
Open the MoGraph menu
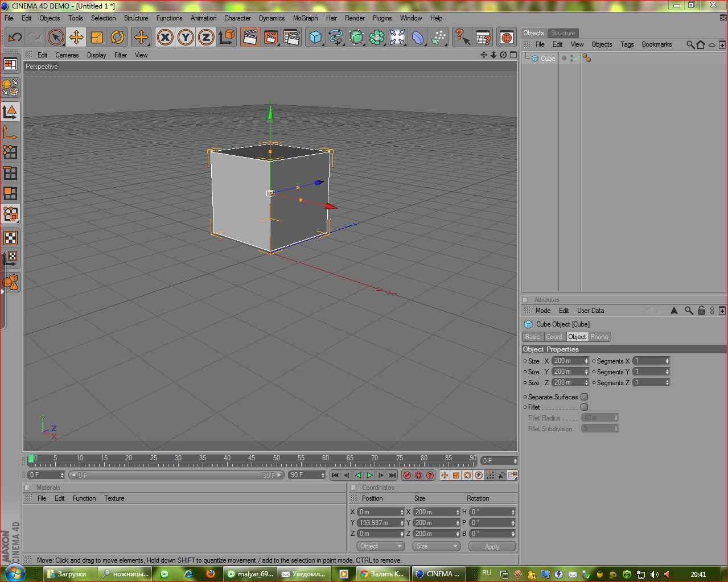point(305,18)
